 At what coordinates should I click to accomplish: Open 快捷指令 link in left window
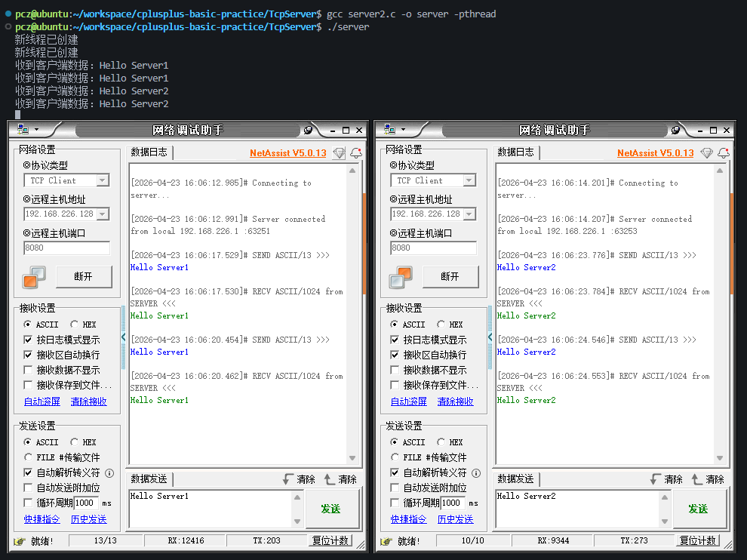[42, 519]
